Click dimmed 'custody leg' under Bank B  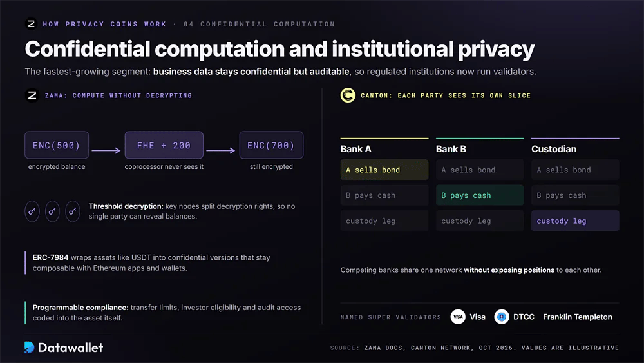tap(480, 221)
